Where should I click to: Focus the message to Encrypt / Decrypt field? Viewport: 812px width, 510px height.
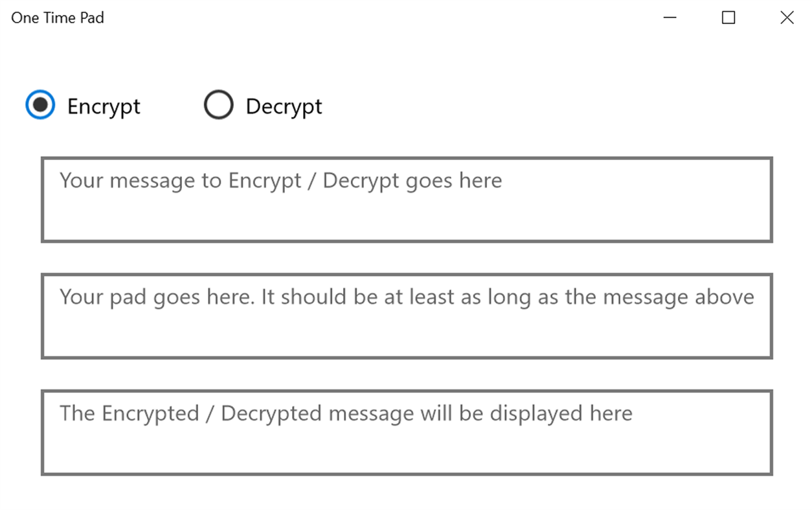pyautogui.click(x=407, y=200)
